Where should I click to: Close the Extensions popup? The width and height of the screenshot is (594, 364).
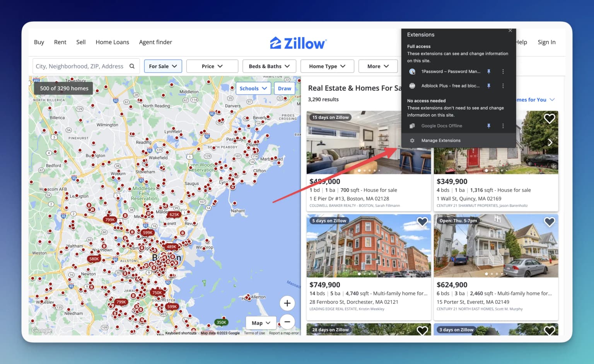click(510, 31)
